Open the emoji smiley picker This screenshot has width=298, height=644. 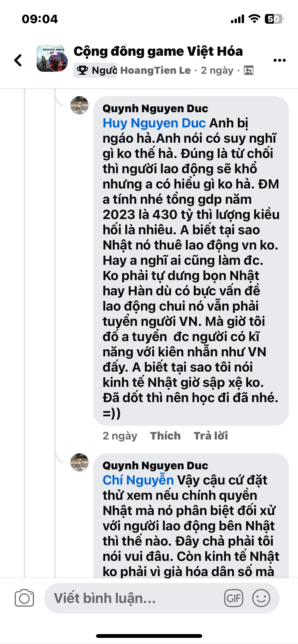(261, 598)
